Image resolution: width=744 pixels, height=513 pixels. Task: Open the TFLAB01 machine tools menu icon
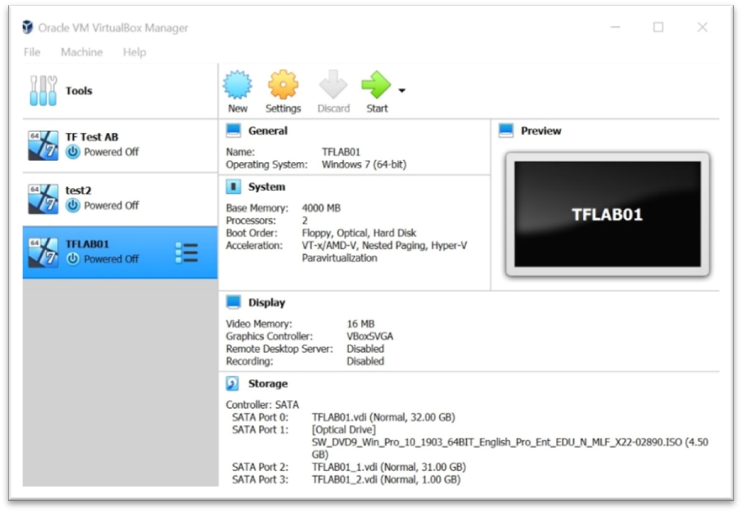coord(186,253)
